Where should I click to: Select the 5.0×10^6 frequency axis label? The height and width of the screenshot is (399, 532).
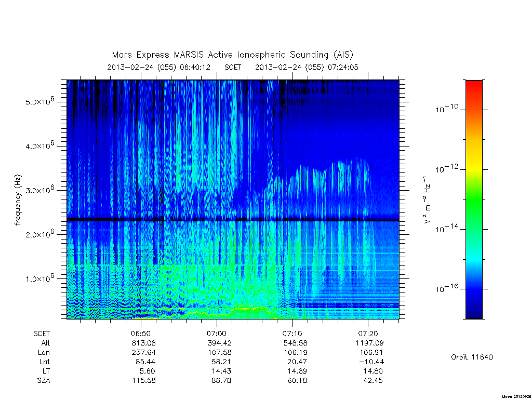[39, 101]
